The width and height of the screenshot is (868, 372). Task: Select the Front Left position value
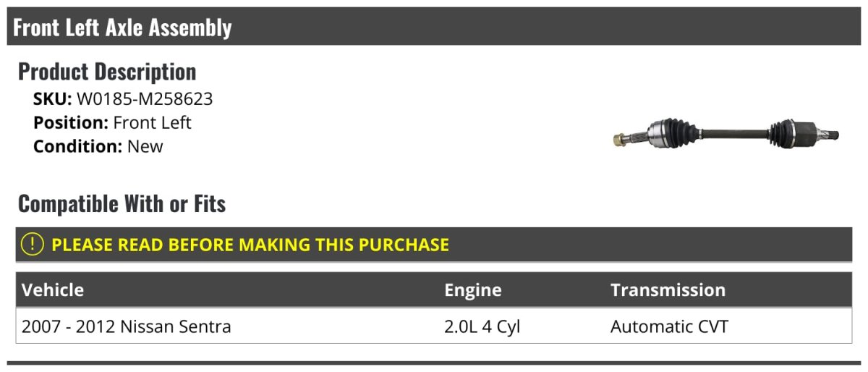pyautogui.click(x=152, y=122)
